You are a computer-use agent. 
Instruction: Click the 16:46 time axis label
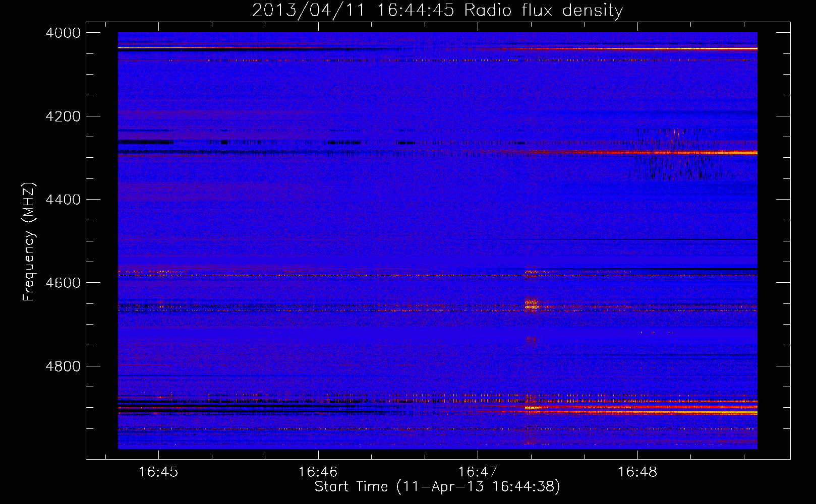pos(318,472)
